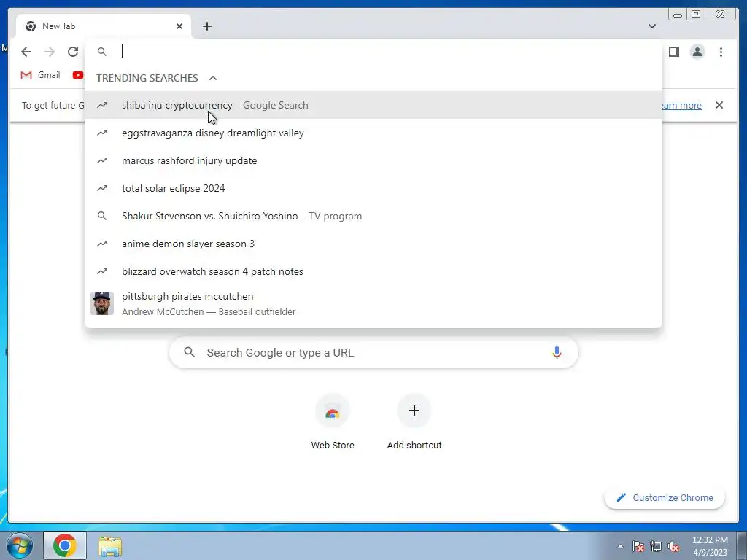The width and height of the screenshot is (747, 560).
Task: Select shiba inu cryptocurrency suggestion
Action: (x=373, y=105)
